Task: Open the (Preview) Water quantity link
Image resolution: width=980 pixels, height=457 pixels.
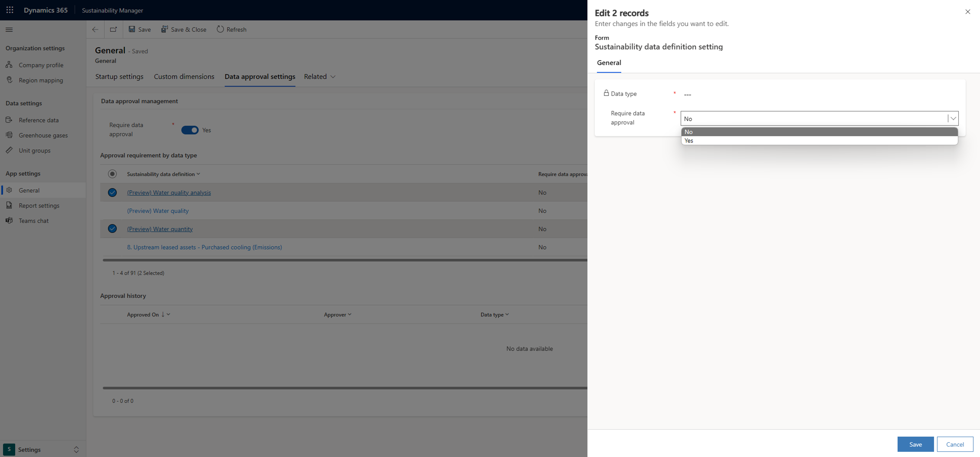Action: pyautogui.click(x=160, y=229)
